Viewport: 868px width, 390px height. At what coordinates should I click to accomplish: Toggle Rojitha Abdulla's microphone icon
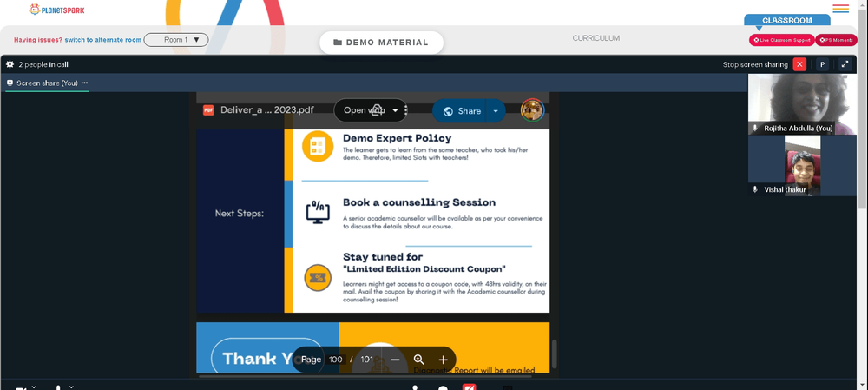pyautogui.click(x=754, y=128)
